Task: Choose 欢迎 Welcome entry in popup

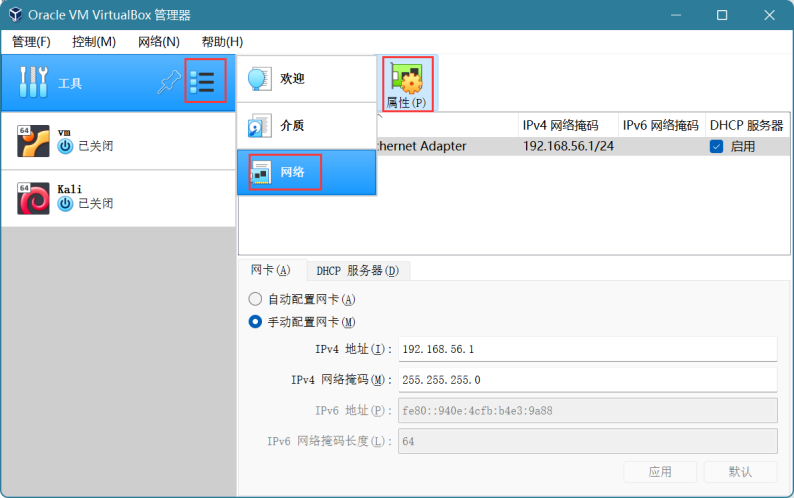Action: [306, 79]
